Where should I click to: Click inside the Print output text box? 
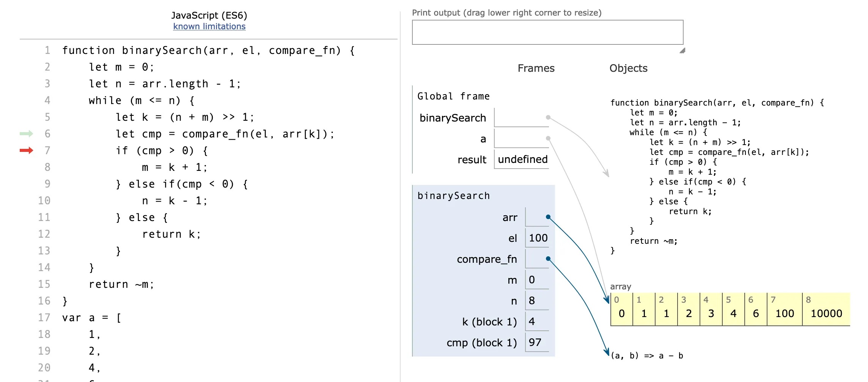click(547, 32)
